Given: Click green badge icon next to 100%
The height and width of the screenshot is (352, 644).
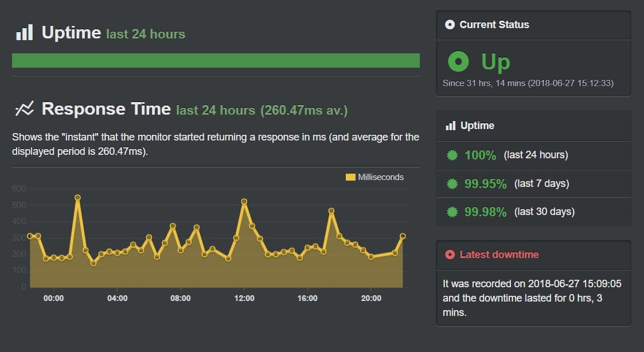Looking at the screenshot, I should [x=452, y=155].
